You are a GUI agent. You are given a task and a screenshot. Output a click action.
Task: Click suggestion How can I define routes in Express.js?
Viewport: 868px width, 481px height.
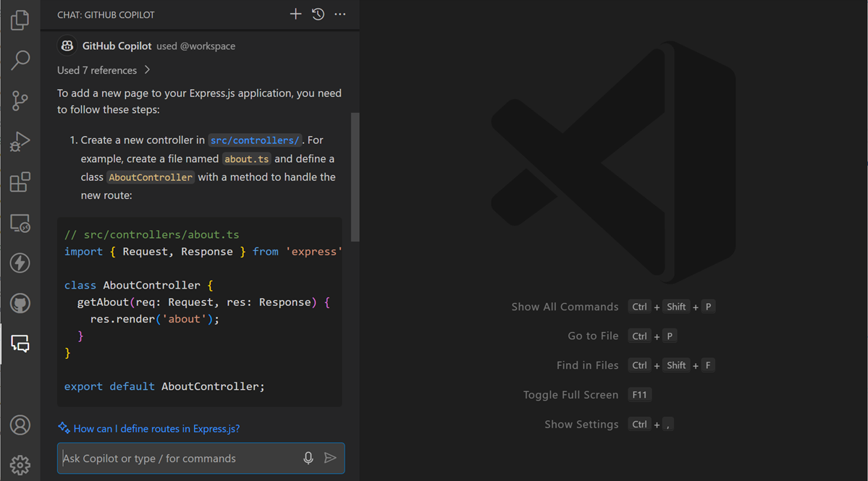(x=156, y=428)
